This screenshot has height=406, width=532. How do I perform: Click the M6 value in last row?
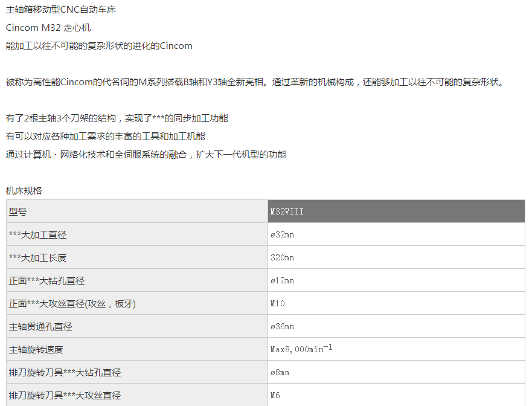pos(275,396)
